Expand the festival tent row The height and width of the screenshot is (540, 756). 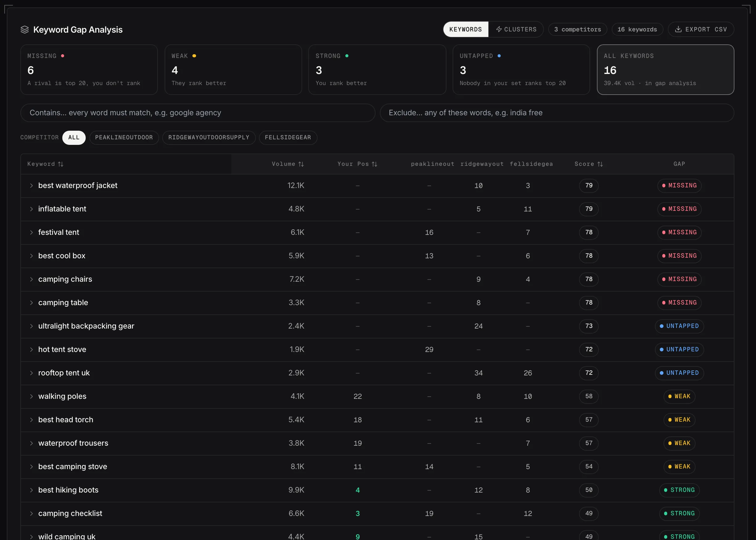31,232
